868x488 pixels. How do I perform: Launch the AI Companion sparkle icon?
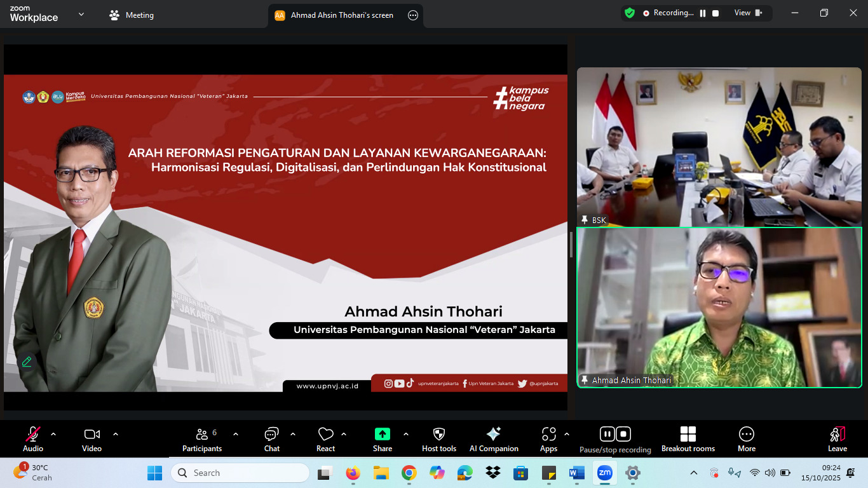tap(494, 438)
